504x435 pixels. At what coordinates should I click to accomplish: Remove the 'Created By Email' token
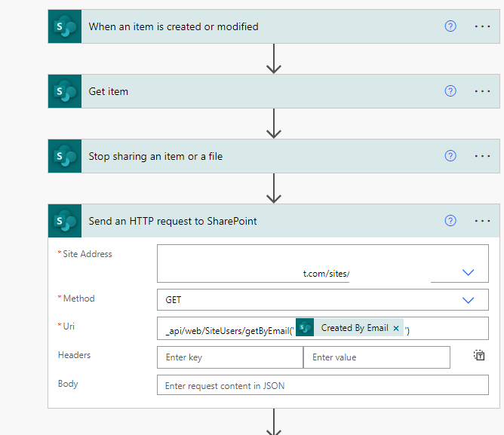(x=396, y=329)
